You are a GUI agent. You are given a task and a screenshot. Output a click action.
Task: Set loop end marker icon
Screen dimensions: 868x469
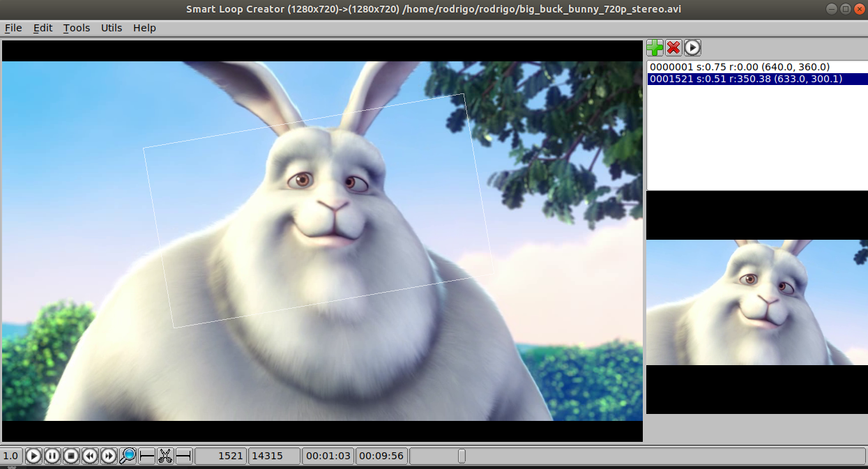(x=184, y=456)
